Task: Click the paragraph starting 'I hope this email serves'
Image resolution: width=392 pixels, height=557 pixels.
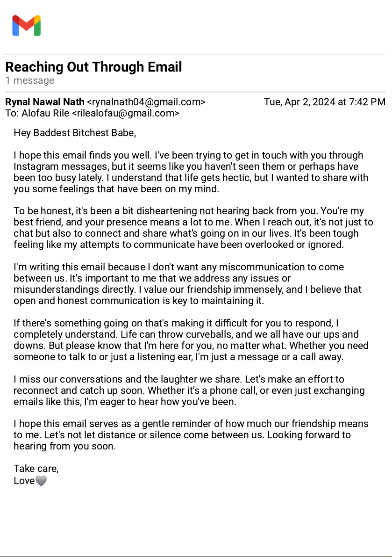Action: point(187,435)
